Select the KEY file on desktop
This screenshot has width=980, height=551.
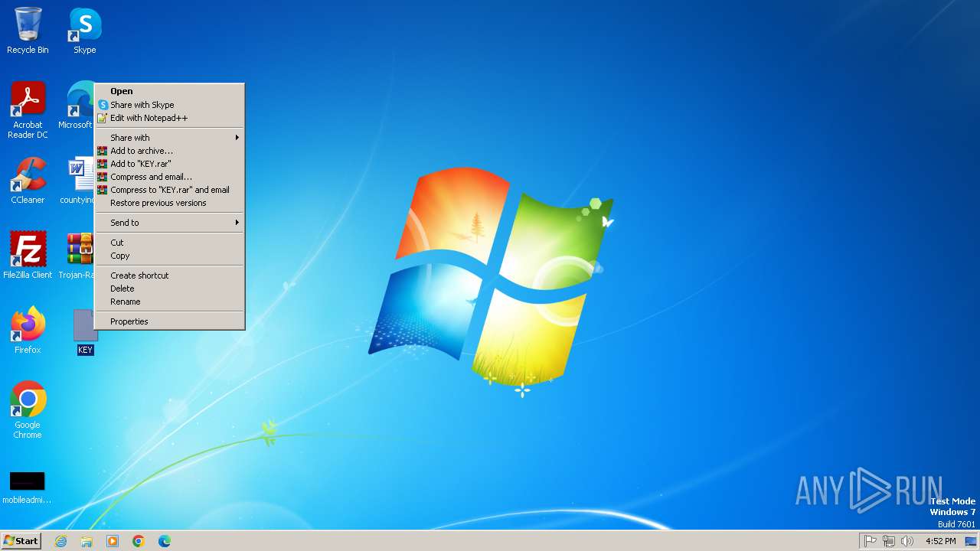[x=85, y=332]
